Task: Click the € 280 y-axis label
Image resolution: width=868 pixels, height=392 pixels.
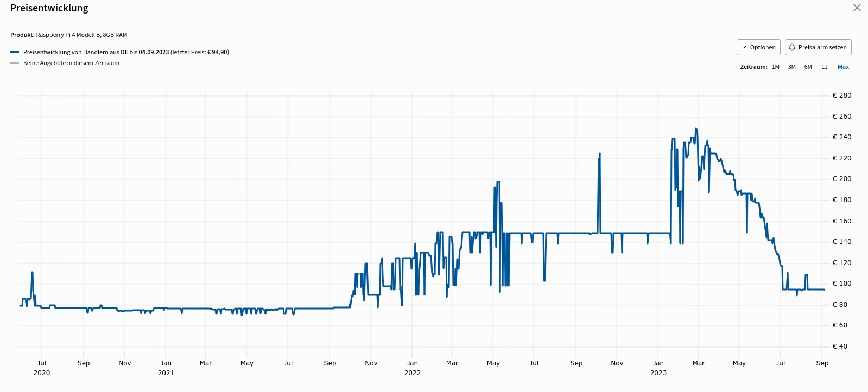Action: (841, 95)
